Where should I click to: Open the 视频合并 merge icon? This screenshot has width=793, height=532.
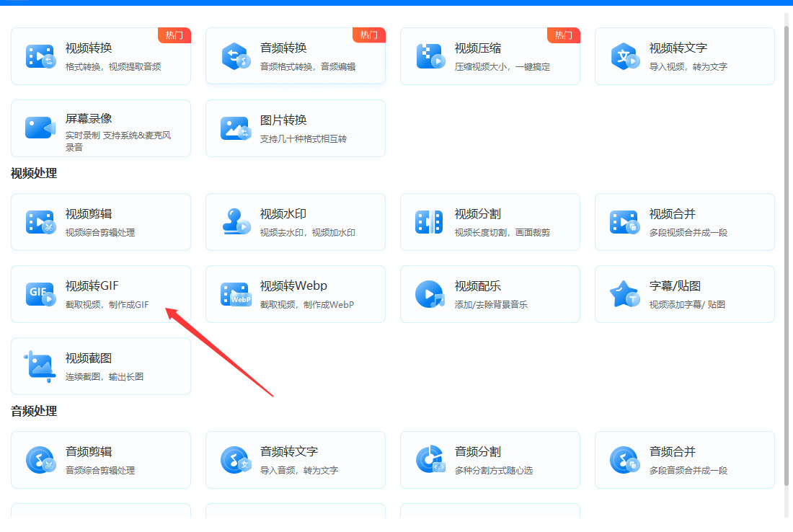[x=625, y=222]
